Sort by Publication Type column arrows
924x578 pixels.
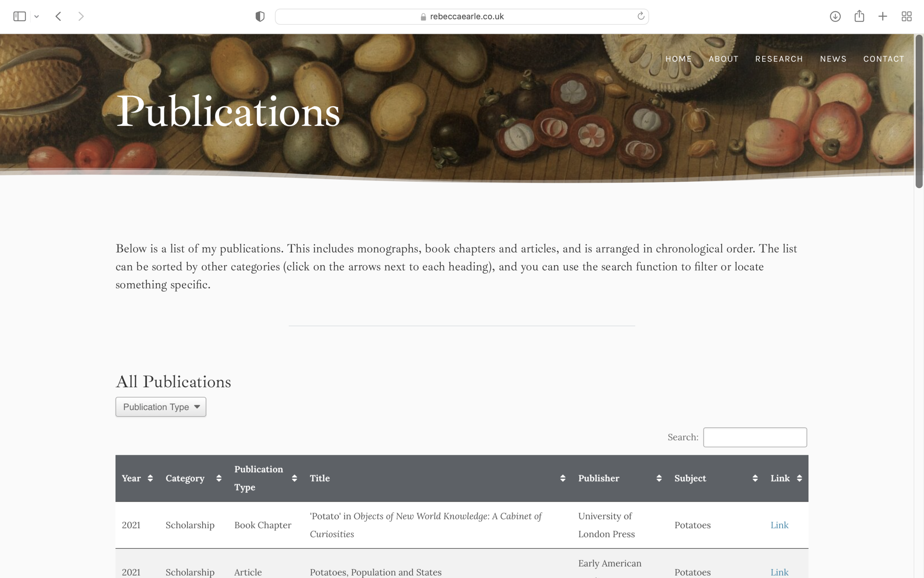point(295,478)
